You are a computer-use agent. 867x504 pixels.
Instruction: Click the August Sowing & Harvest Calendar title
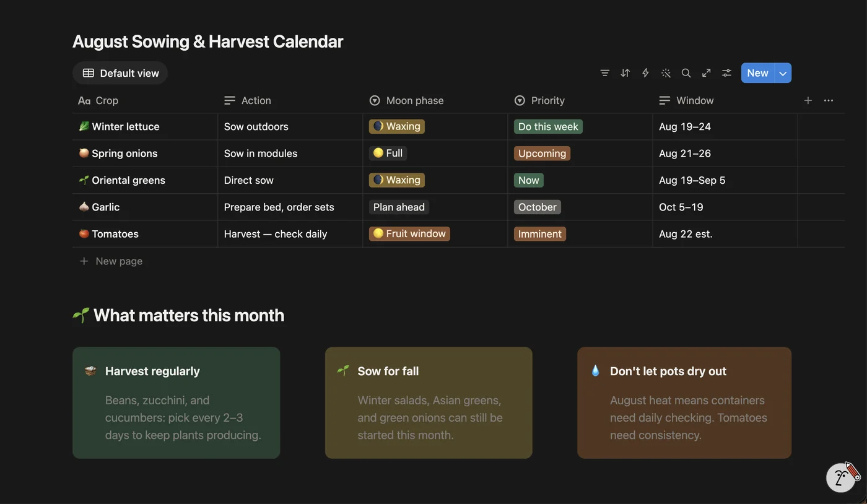coord(207,41)
